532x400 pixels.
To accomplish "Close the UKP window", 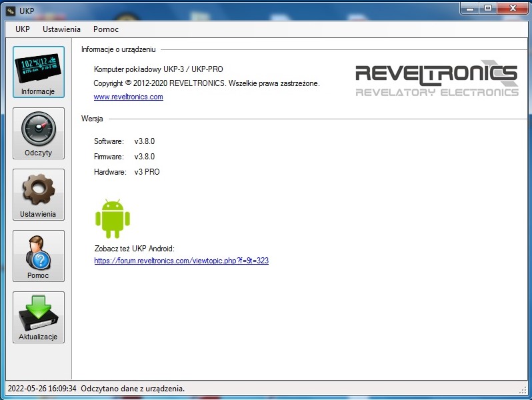I will [x=512, y=9].
